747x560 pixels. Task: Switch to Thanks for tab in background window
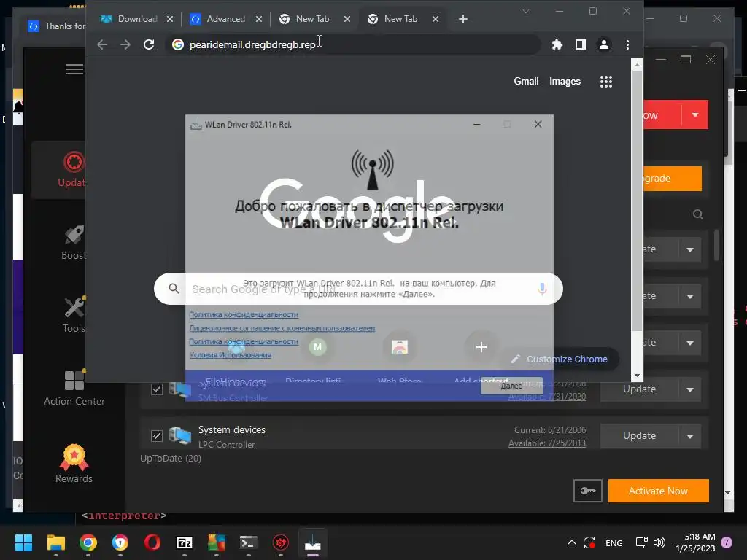pyautogui.click(x=56, y=26)
